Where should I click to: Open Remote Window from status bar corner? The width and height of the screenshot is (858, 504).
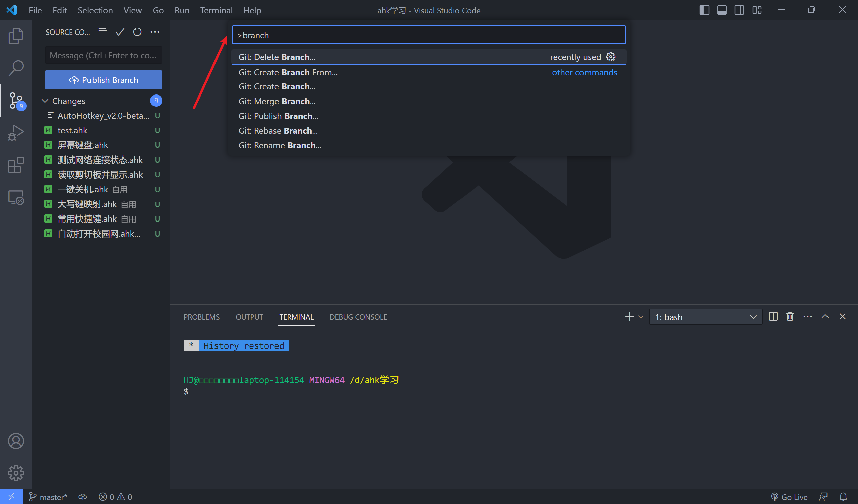pos(11,497)
